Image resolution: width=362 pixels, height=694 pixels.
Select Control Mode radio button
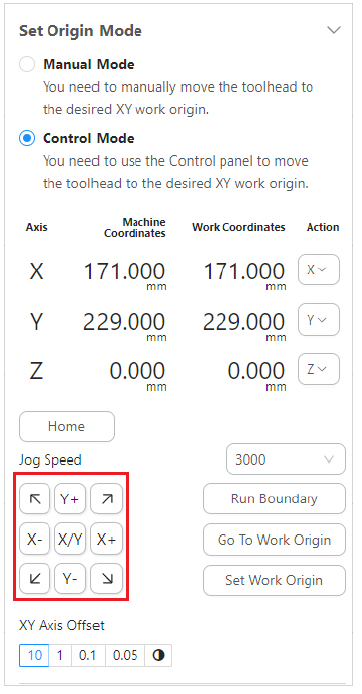[27, 139]
